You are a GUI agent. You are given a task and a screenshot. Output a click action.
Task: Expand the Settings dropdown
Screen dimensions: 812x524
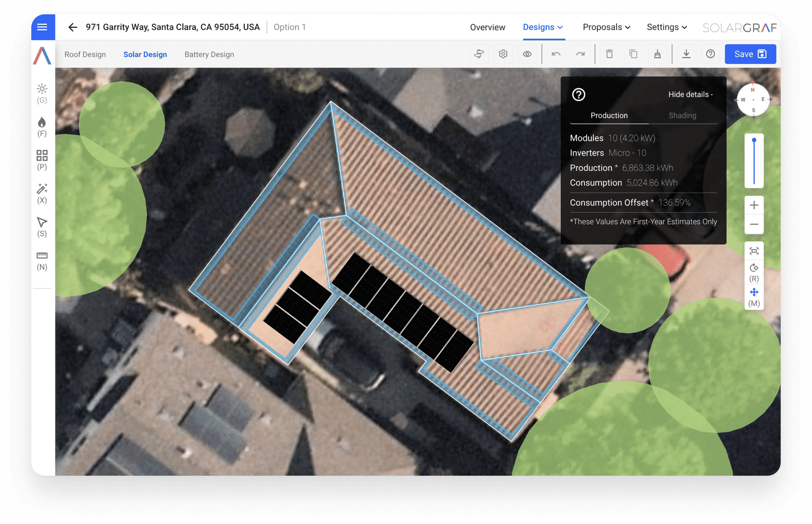[x=667, y=27]
